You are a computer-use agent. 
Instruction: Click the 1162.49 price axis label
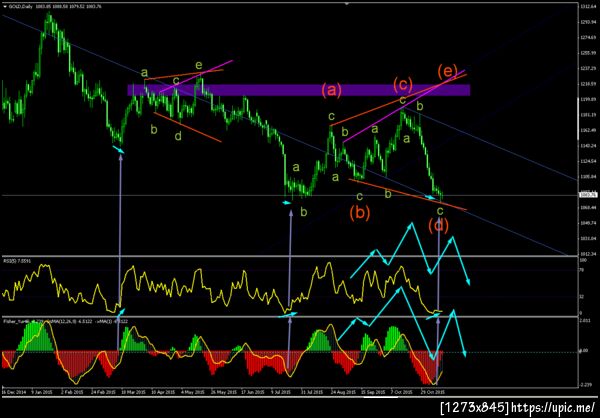(589, 130)
